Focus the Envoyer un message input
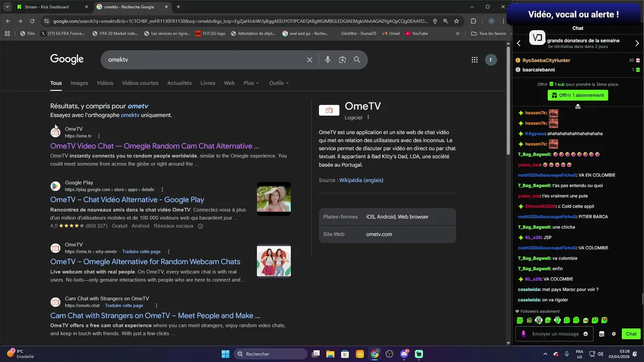This screenshot has height=362, width=644. pyautogui.click(x=555, y=334)
